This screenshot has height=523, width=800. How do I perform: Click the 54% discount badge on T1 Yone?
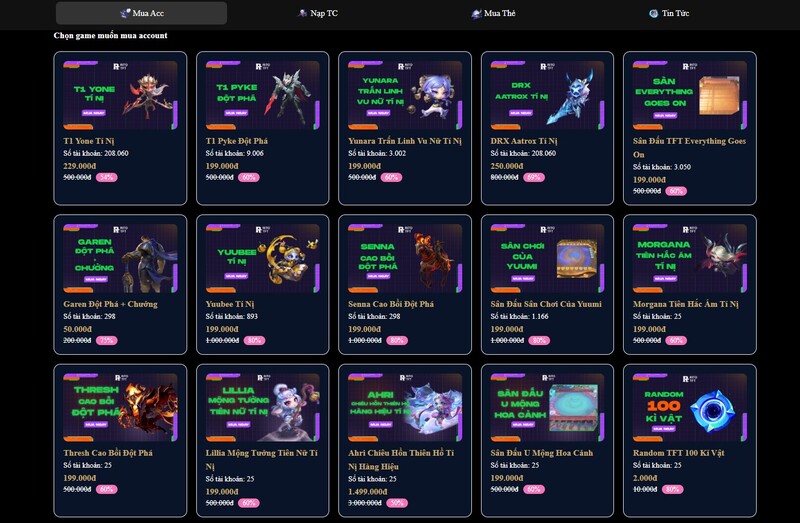click(x=107, y=178)
